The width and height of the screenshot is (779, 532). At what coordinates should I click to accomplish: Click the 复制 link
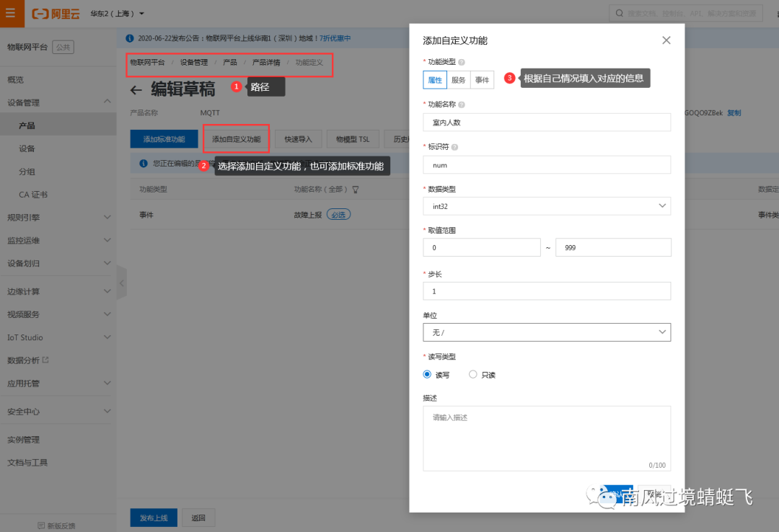(734, 112)
